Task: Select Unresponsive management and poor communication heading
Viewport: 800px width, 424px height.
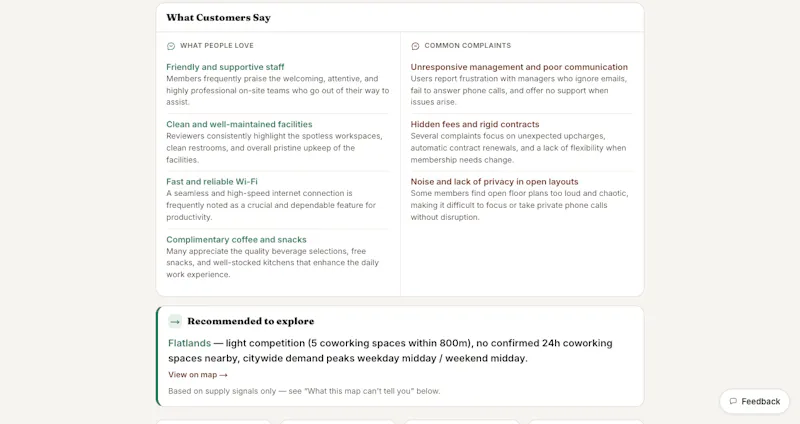Action: [519, 67]
